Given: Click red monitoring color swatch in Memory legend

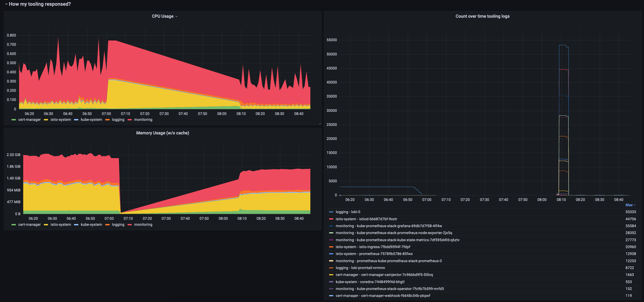Looking at the screenshot, I should click(x=130, y=225).
